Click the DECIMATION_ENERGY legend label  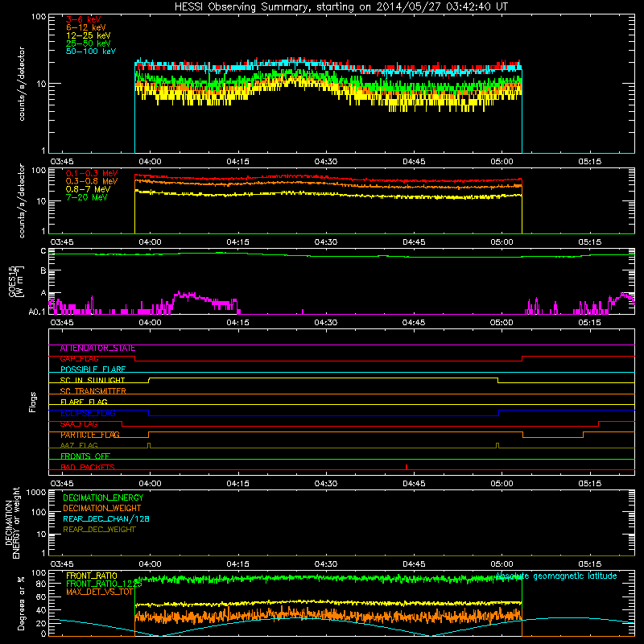click(x=103, y=497)
